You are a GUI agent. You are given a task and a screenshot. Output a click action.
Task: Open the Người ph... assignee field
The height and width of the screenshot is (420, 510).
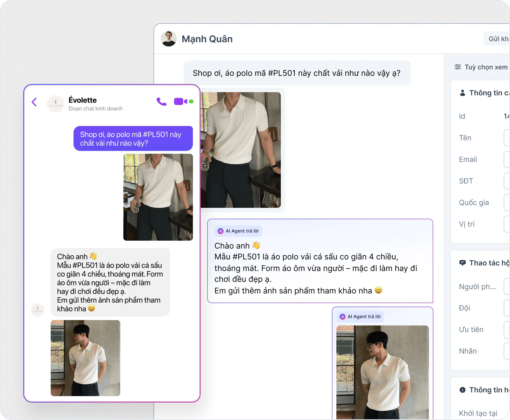(x=507, y=287)
